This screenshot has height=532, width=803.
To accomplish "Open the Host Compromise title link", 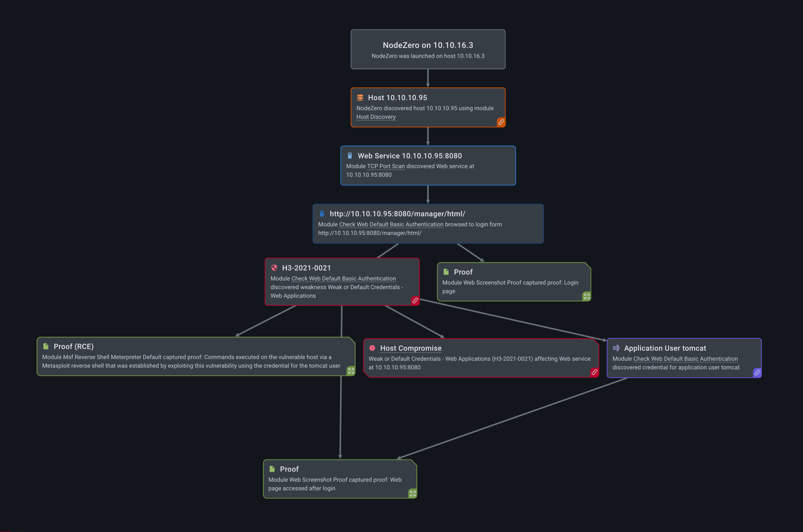I will pos(410,348).
